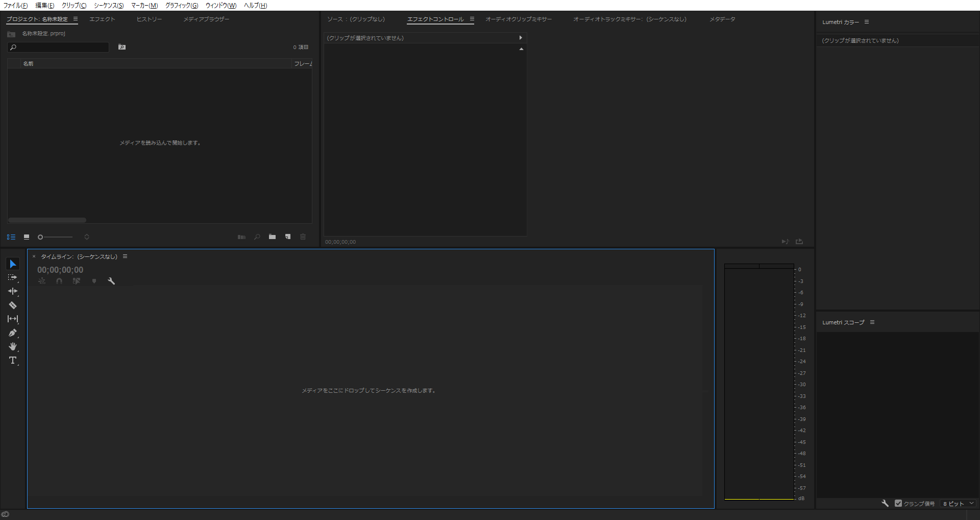Switch to the Metadata tab
The width and height of the screenshot is (980, 520).
pos(722,19)
